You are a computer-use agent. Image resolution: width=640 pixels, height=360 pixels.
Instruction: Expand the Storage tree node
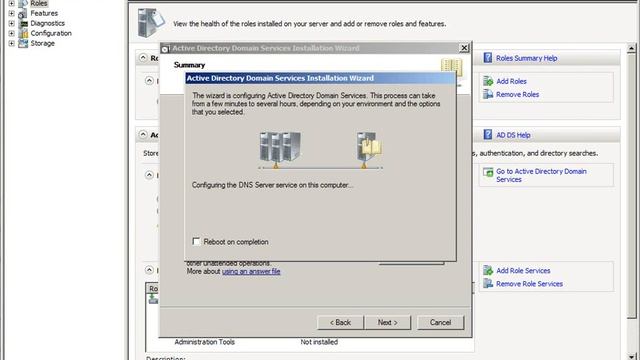11,43
